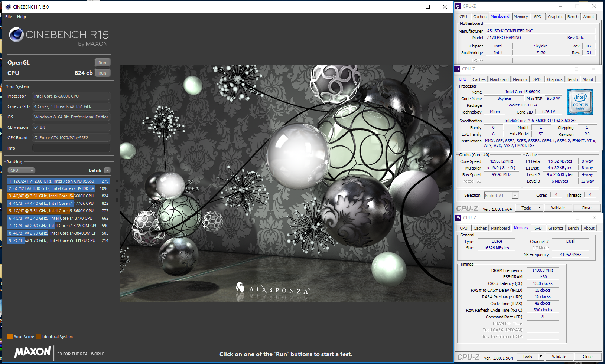The height and width of the screenshot is (364, 605).
Task: Run the OpenGL benchmark test
Action: pos(103,63)
